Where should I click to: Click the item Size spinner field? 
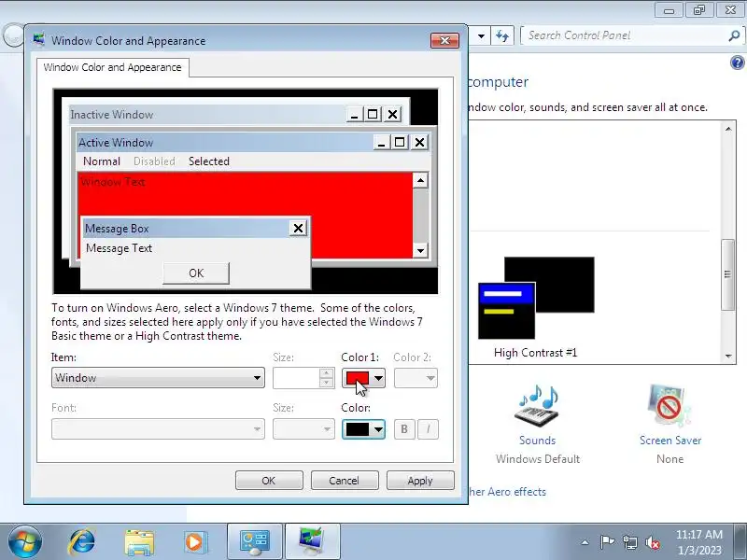point(296,378)
